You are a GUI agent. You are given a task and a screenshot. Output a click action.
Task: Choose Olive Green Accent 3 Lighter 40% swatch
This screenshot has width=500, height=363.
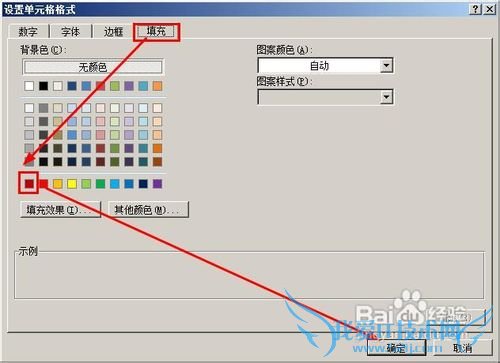[x=115, y=135]
